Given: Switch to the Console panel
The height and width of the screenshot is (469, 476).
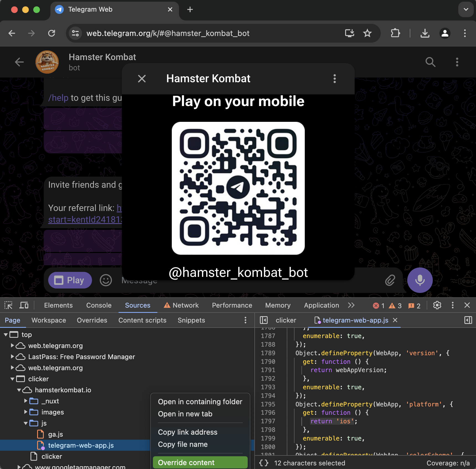Looking at the screenshot, I should click(99, 305).
